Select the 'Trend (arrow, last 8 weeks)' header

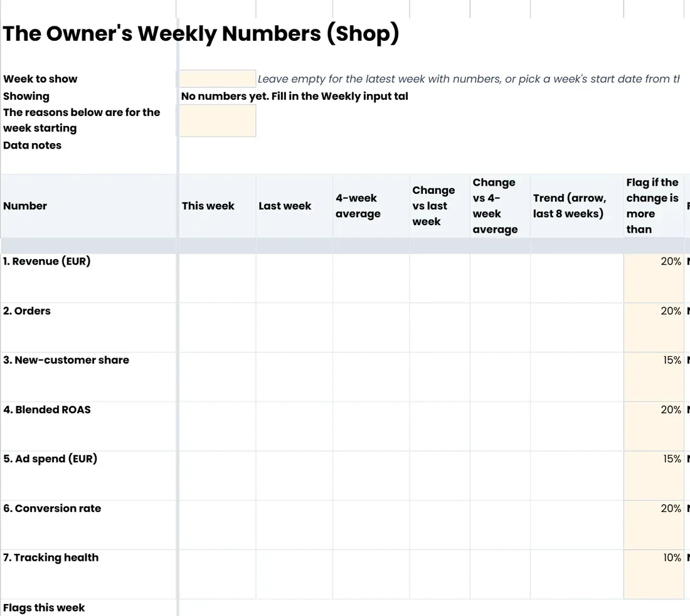pyautogui.click(x=577, y=206)
